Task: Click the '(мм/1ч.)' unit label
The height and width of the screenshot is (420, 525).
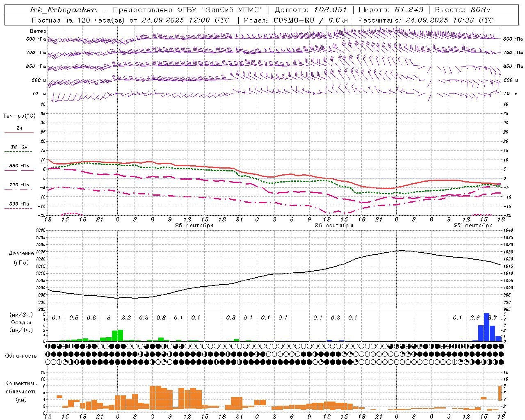Action: [21, 330]
